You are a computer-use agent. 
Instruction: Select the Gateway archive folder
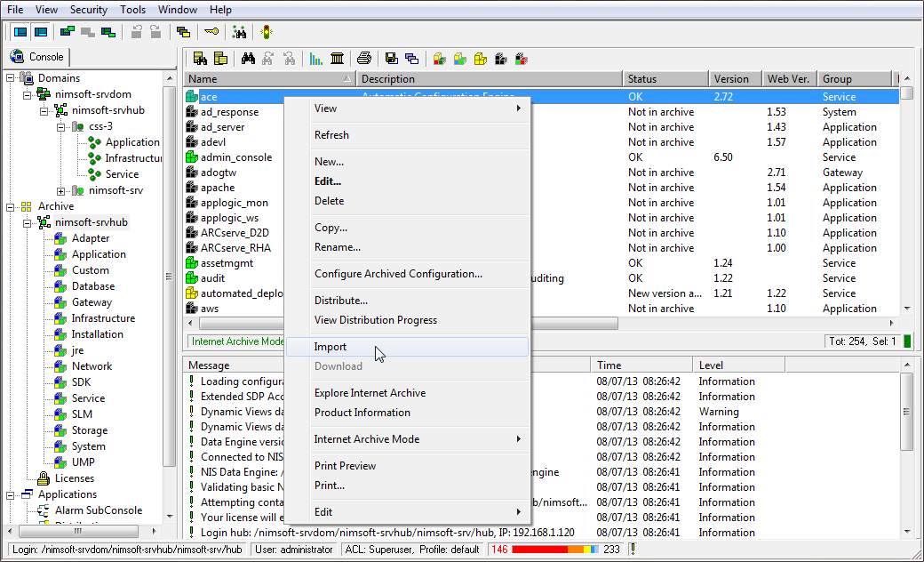click(92, 302)
